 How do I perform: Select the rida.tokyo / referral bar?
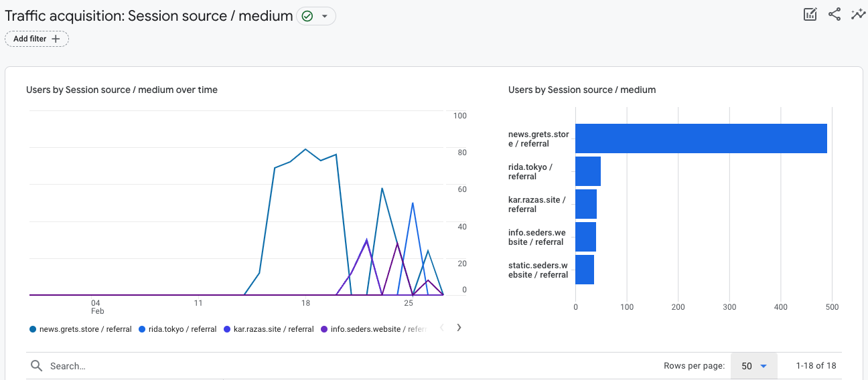(587, 171)
